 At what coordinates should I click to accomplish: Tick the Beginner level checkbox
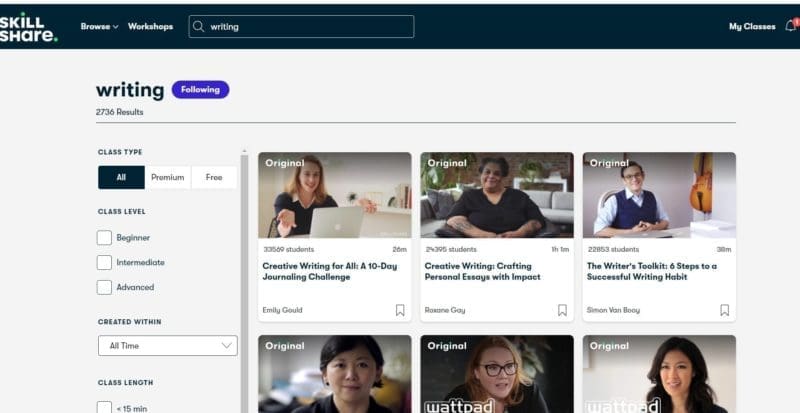pyautogui.click(x=104, y=237)
